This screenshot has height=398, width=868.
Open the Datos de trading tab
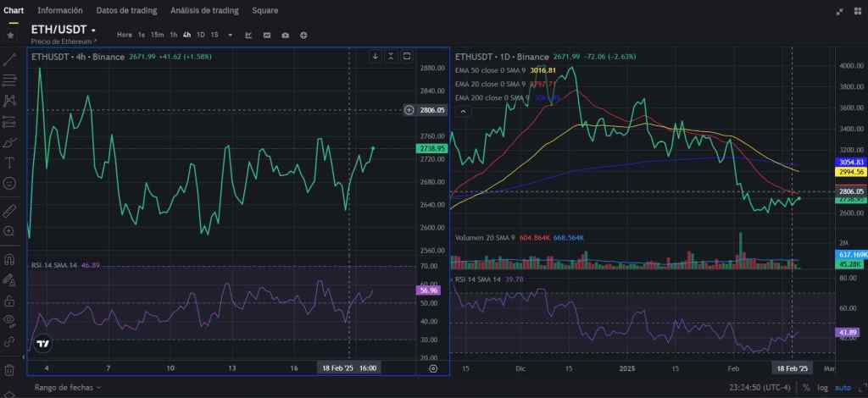[x=126, y=10]
